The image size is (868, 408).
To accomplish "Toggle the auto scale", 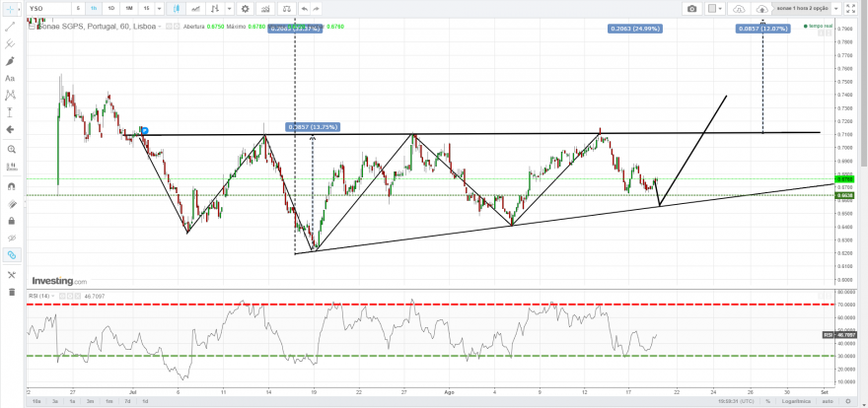I will tap(827, 401).
